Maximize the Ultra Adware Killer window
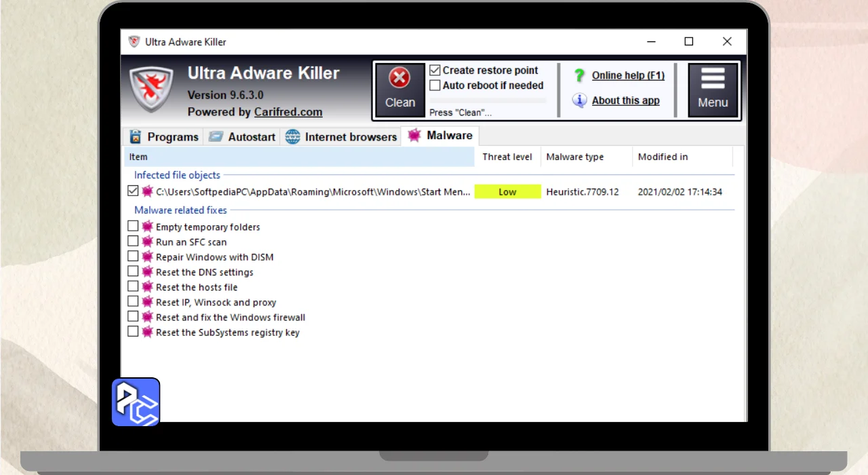The image size is (868, 475). 689,41
